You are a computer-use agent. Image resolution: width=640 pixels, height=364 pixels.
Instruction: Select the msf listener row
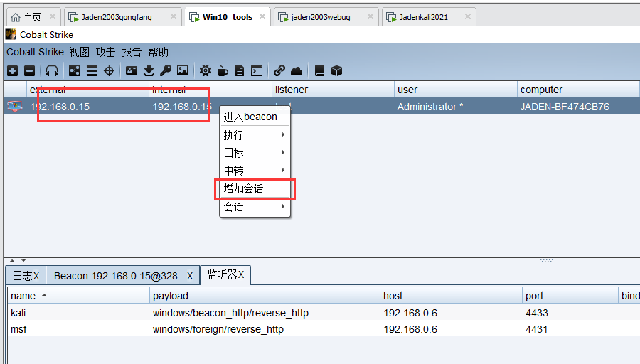(x=19, y=329)
